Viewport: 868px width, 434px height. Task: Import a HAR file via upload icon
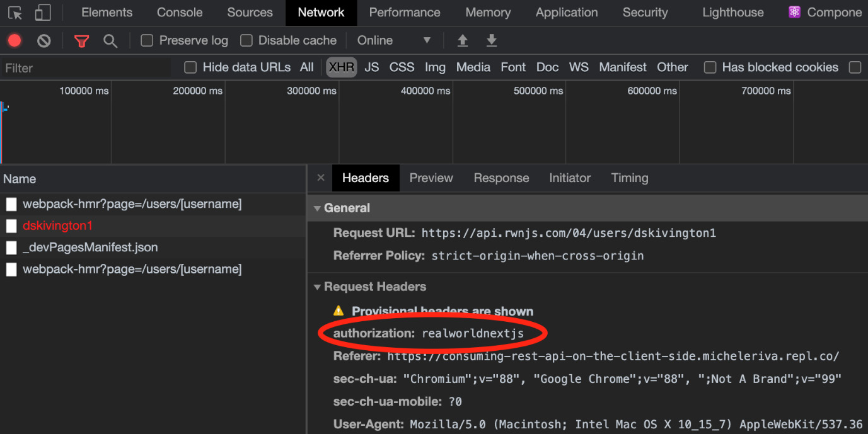coord(462,40)
